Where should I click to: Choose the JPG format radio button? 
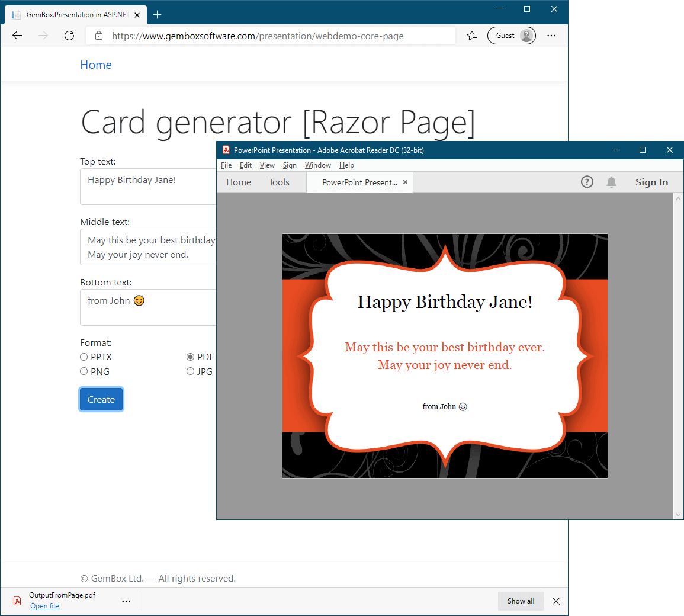[191, 371]
